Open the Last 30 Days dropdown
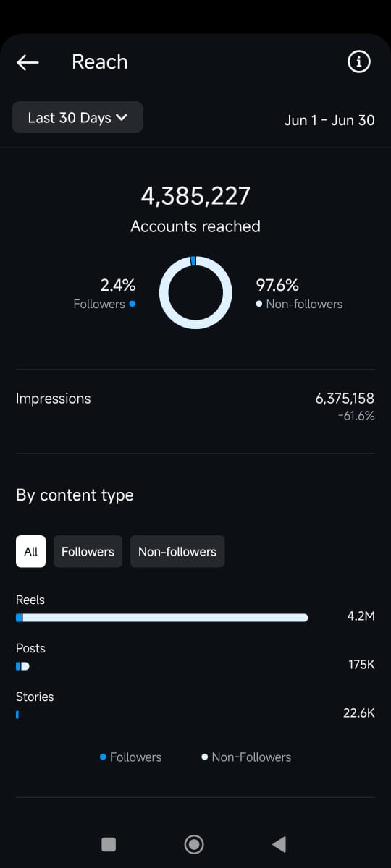 (77, 117)
